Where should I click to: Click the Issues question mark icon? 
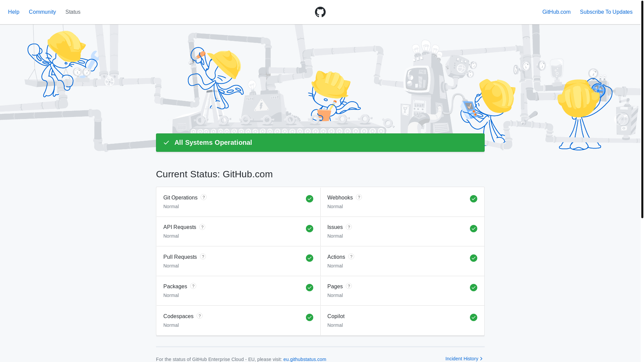[349, 227]
